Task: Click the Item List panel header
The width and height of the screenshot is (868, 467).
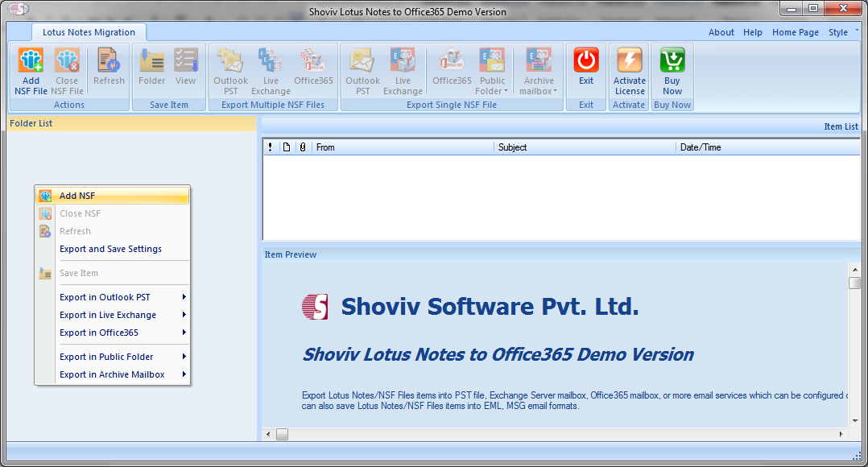Action: 561,126
